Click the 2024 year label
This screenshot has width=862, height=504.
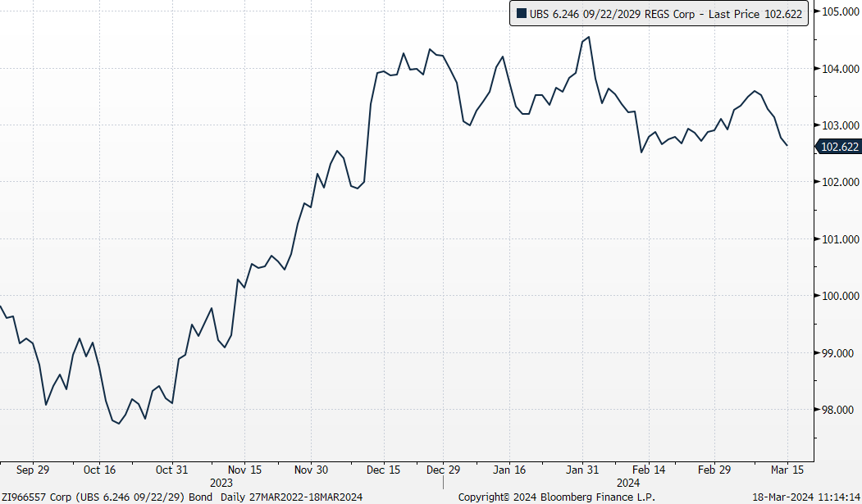pyautogui.click(x=627, y=484)
